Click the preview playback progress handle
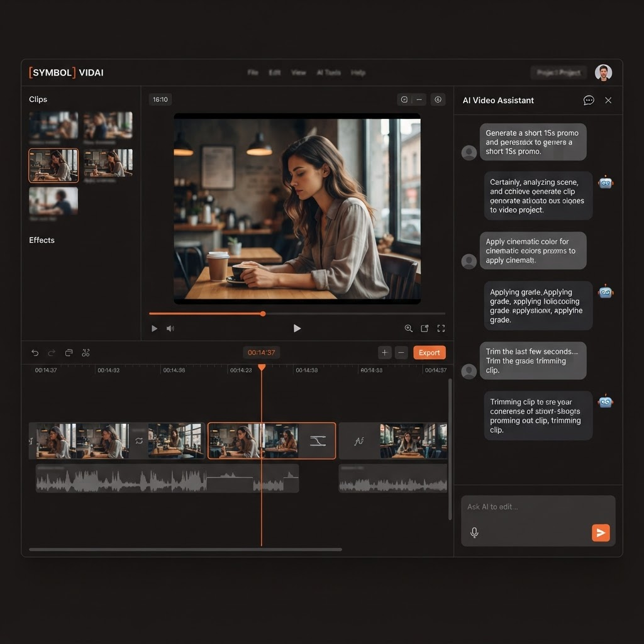The image size is (644, 644). coord(263,314)
